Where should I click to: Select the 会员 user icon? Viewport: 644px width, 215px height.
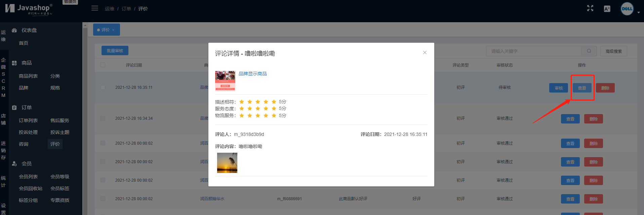pyautogui.click(x=14, y=164)
